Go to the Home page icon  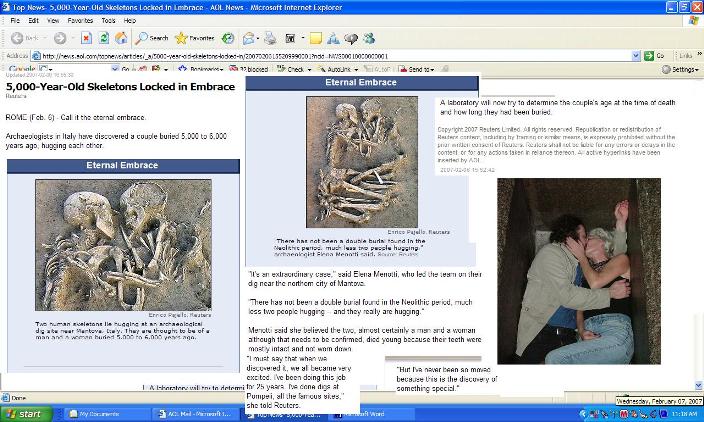120,38
